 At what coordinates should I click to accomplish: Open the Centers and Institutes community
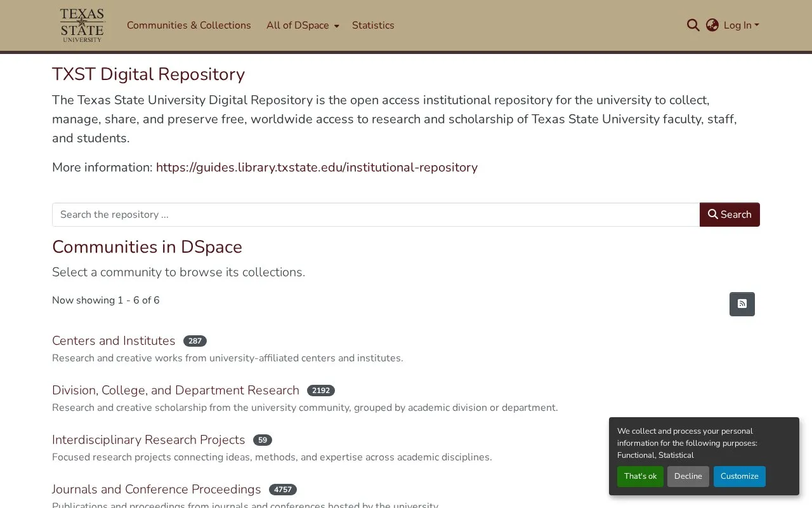[114, 341]
